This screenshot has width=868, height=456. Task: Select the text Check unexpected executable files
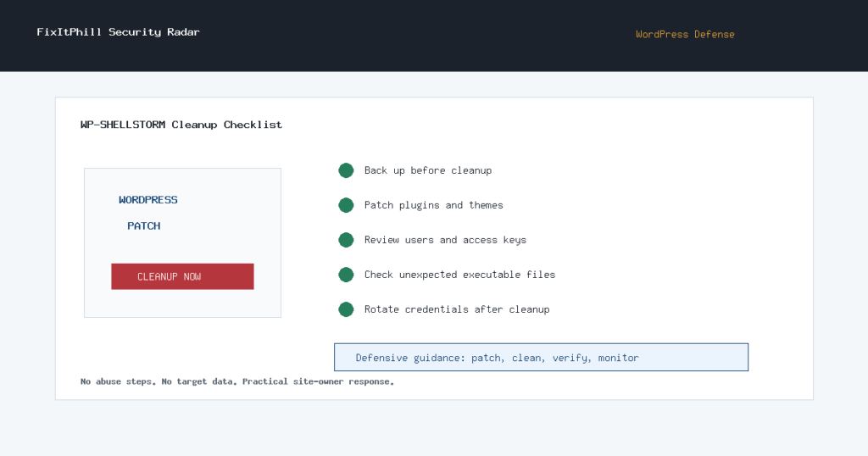[459, 275]
